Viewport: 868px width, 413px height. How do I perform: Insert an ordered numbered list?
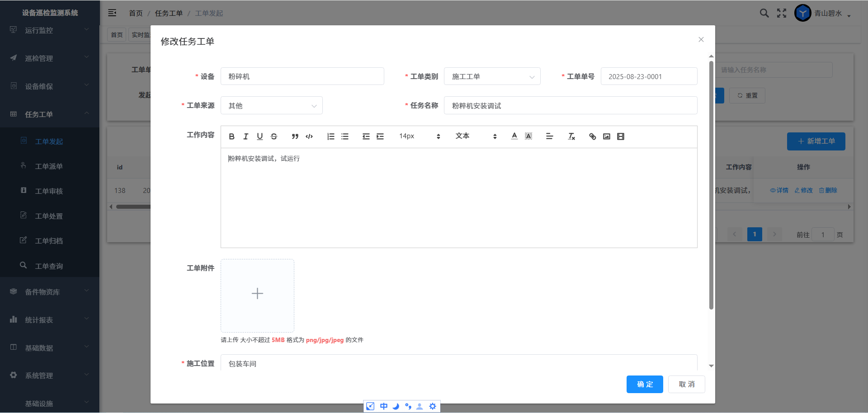pyautogui.click(x=330, y=136)
